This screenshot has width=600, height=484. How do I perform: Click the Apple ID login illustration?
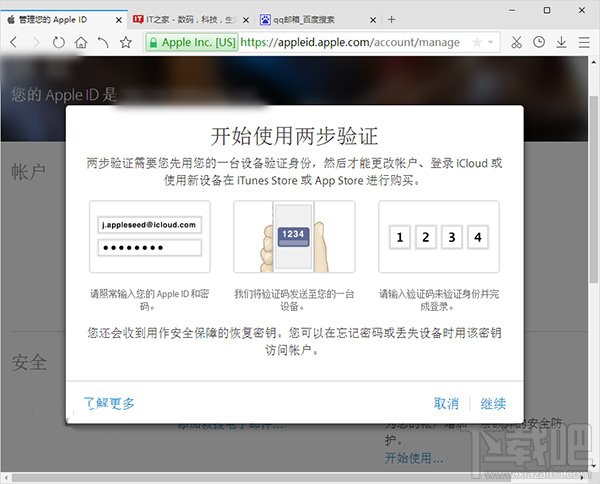(150, 236)
